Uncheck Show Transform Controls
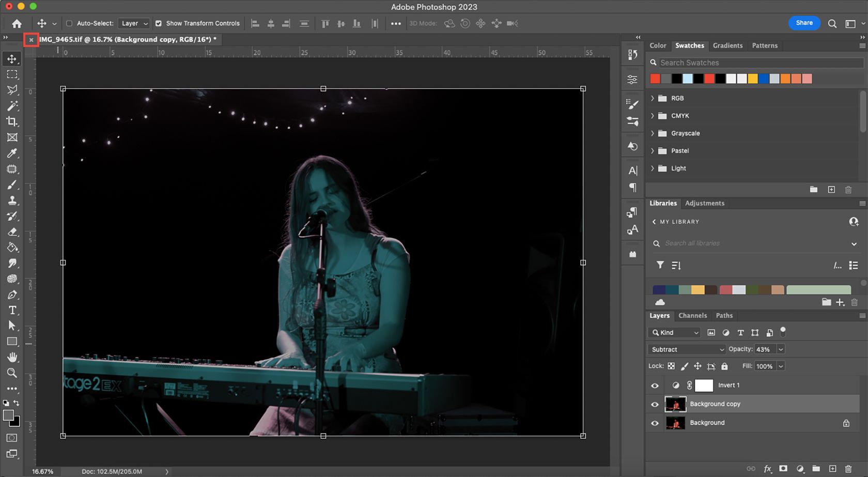Viewport: 868px width, 477px height. coord(159,23)
